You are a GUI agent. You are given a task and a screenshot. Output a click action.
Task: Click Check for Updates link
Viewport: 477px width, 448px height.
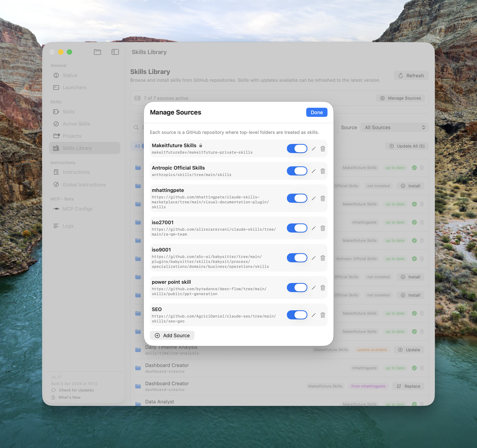coord(76,390)
